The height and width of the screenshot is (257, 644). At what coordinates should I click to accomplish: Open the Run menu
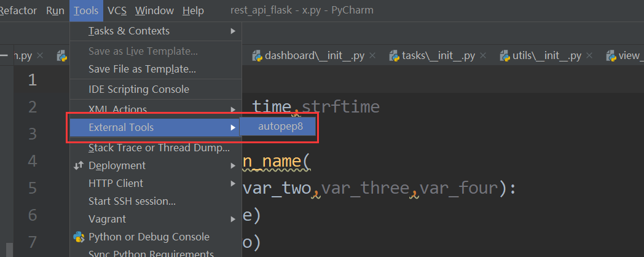pyautogui.click(x=55, y=10)
